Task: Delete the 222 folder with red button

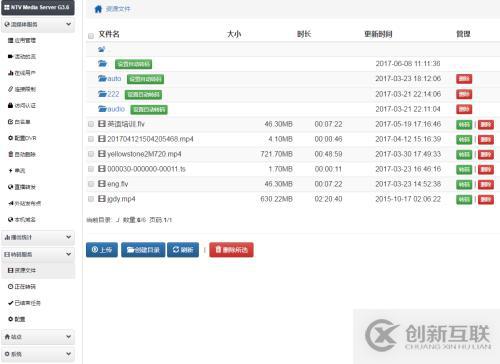Action: tap(464, 94)
